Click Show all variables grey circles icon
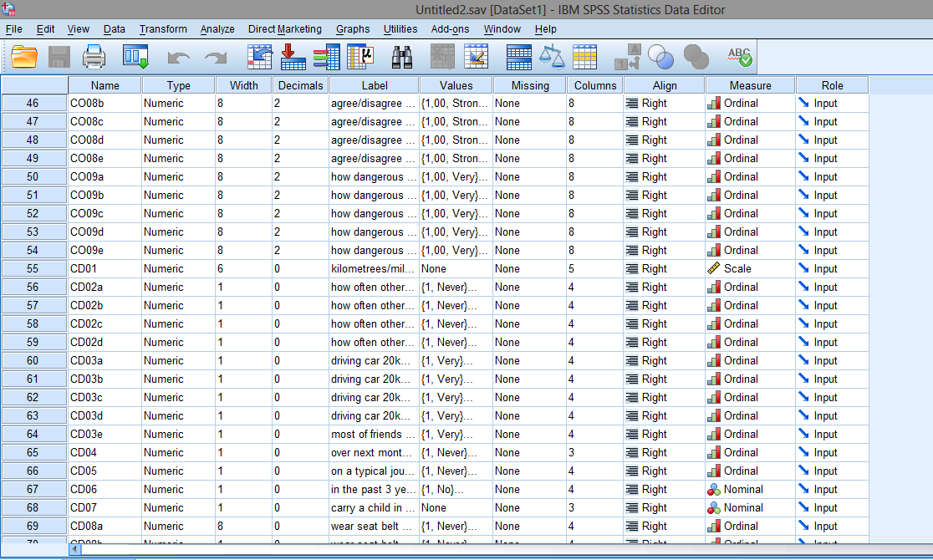This screenshot has height=560, width=933. tap(696, 58)
